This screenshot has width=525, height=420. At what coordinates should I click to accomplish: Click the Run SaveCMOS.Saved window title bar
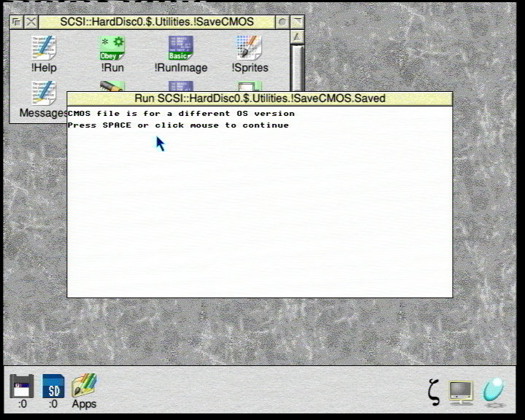click(x=260, y=98)
